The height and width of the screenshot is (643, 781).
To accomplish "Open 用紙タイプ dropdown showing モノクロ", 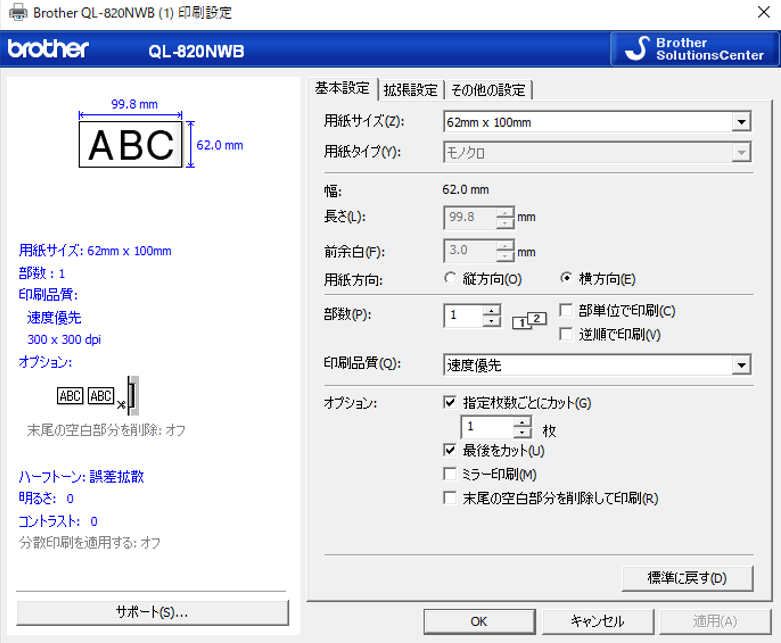I will 597,152.
